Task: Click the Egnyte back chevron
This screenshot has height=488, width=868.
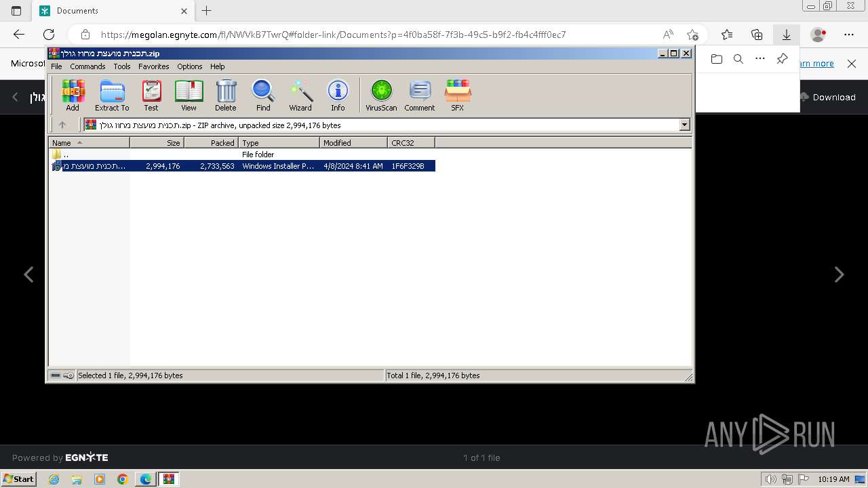Action: [16, 97]
